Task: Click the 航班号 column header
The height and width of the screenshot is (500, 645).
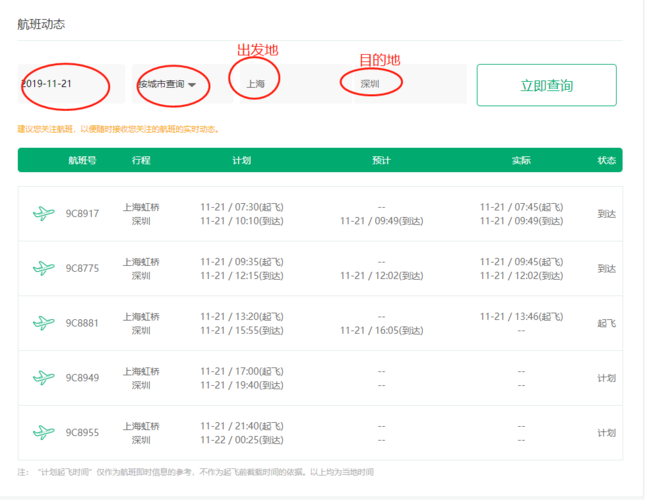Action: coord(82,160)
